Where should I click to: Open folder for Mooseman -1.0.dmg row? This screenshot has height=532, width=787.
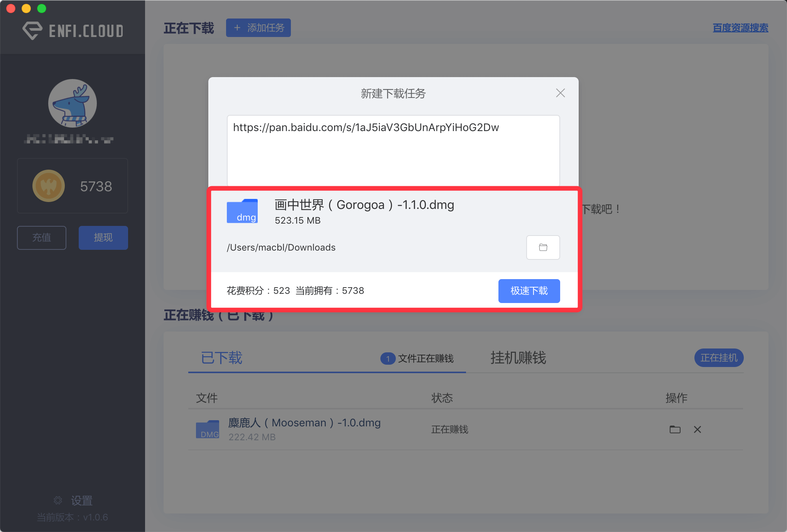[x=675, y=429]
